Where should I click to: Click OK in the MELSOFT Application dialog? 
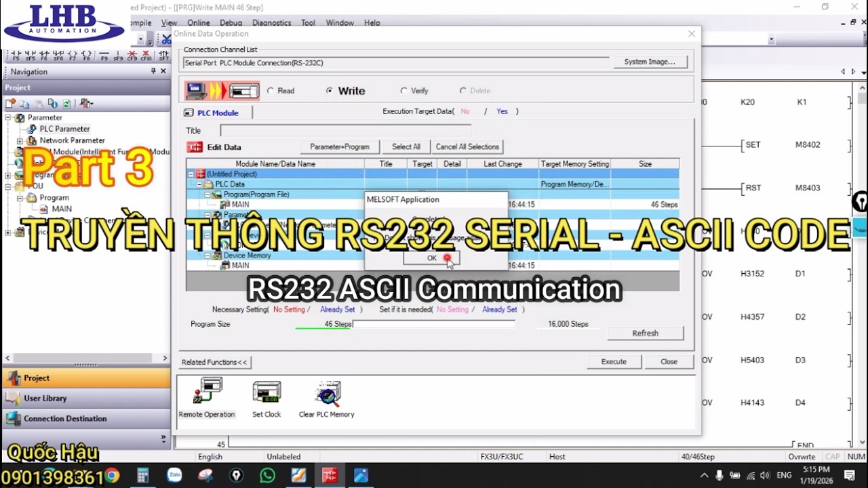[432, 258]
